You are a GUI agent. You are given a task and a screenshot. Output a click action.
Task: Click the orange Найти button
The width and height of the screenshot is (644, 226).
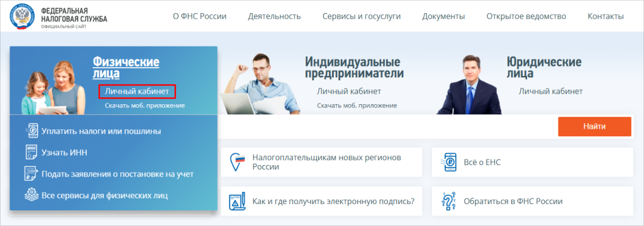pos(594,127)
